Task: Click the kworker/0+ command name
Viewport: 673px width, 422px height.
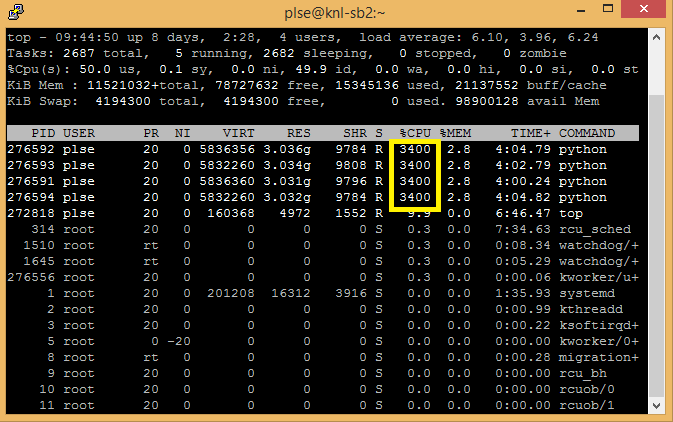Action: pos(599,342)
